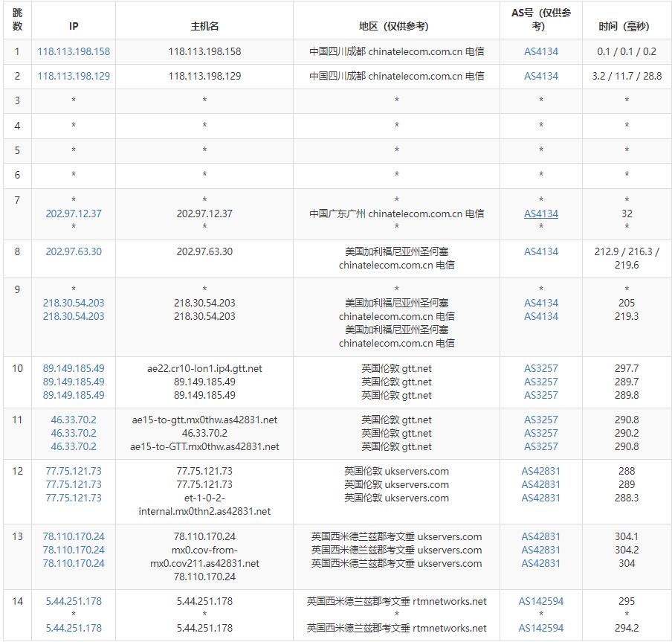672x642 pixels.
Task: Click the 地区（仅供参考）column header
Action: (393, 27)
